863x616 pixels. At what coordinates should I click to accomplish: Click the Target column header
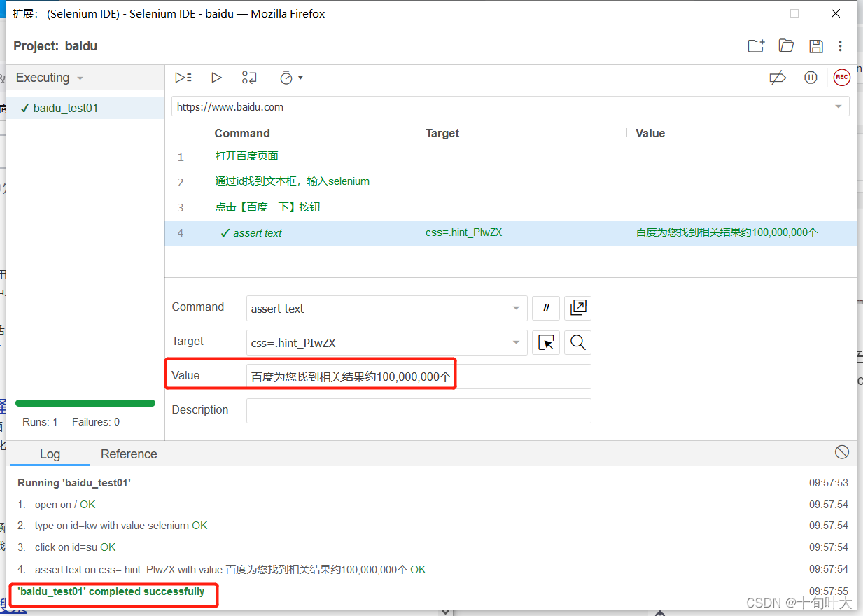pos(442,133)
